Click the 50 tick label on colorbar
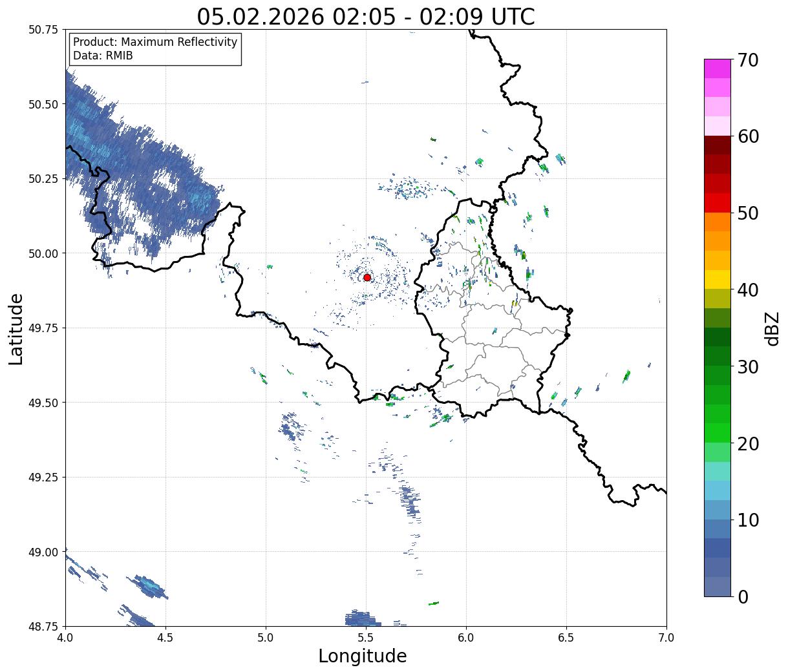 (x=748, y=213)
